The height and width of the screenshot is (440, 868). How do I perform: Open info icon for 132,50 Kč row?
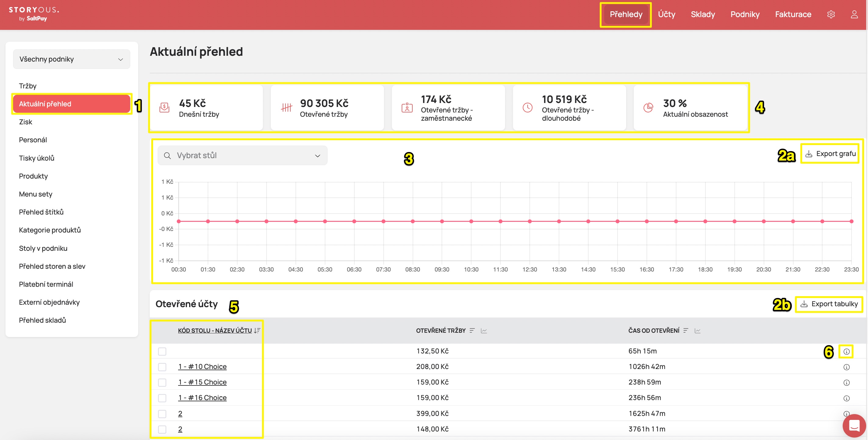(x=846, y=351)
